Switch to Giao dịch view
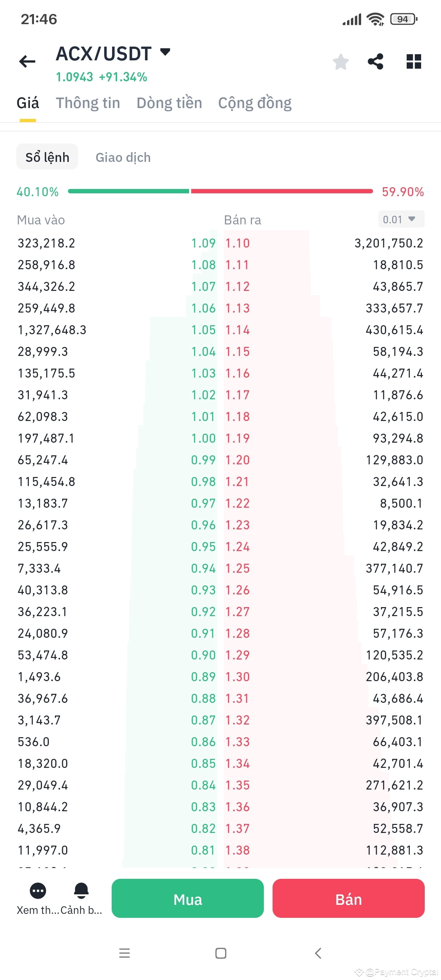This screenshot has width=441, height=980. [123, 157]
